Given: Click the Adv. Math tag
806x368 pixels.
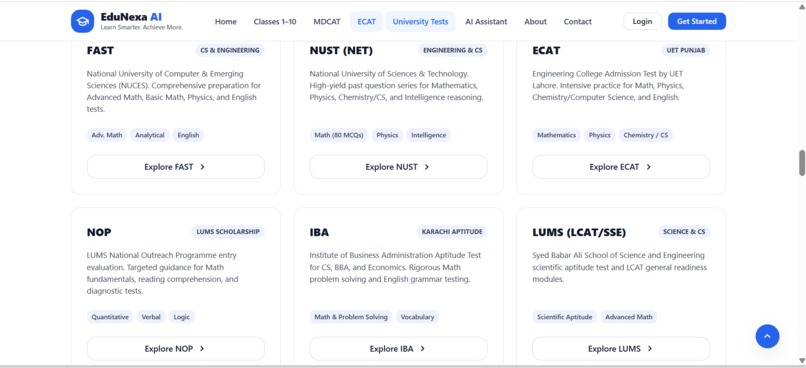Looking at the screenshot, I should tap(107, 135).
